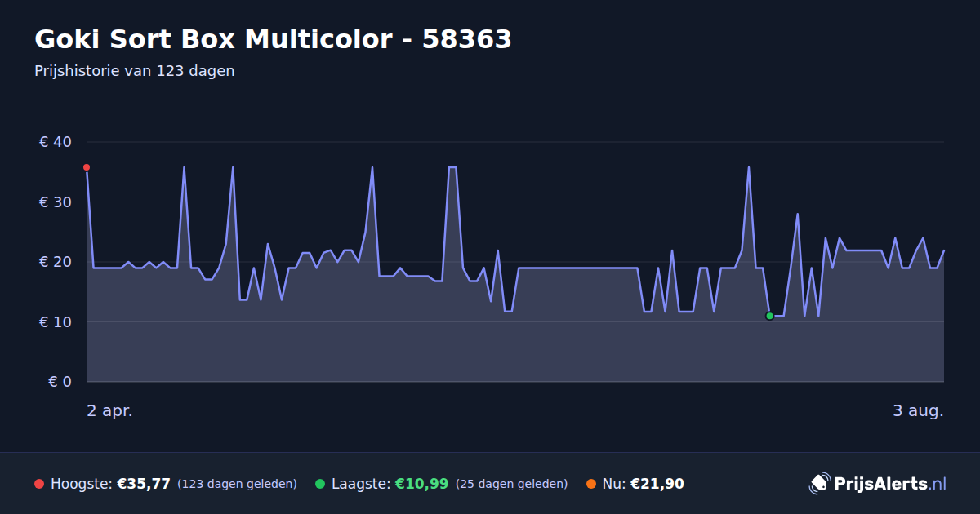Click the € 0 axis label
This screenshot has width=980, height=514.
tap(60, 382)
